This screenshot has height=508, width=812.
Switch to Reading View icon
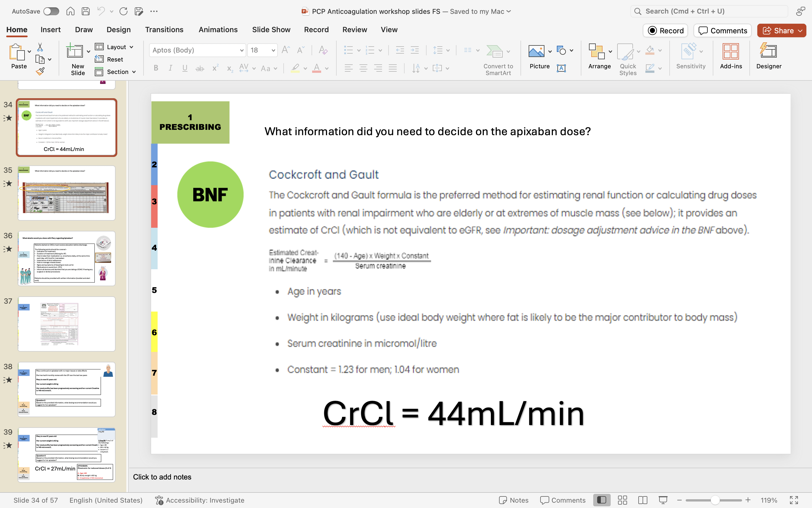tap(643, 500)
